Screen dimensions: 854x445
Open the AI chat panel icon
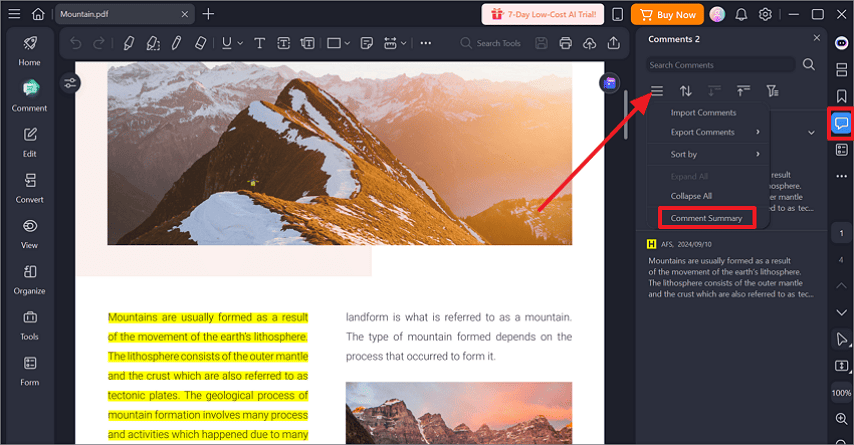point(841,43)
